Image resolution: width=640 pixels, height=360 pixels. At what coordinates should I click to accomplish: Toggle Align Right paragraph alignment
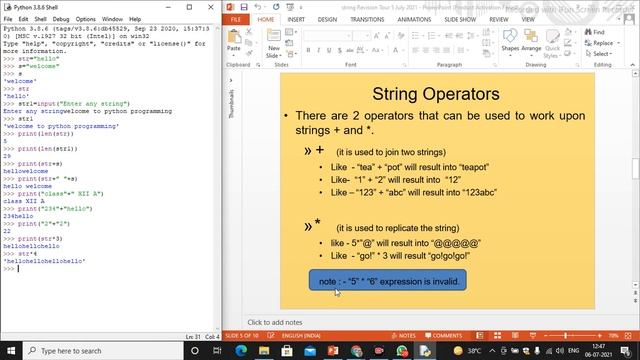(x=436, y=50)
